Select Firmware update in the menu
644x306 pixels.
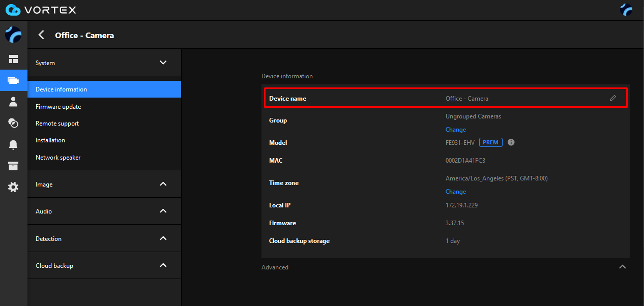(58, 107)
